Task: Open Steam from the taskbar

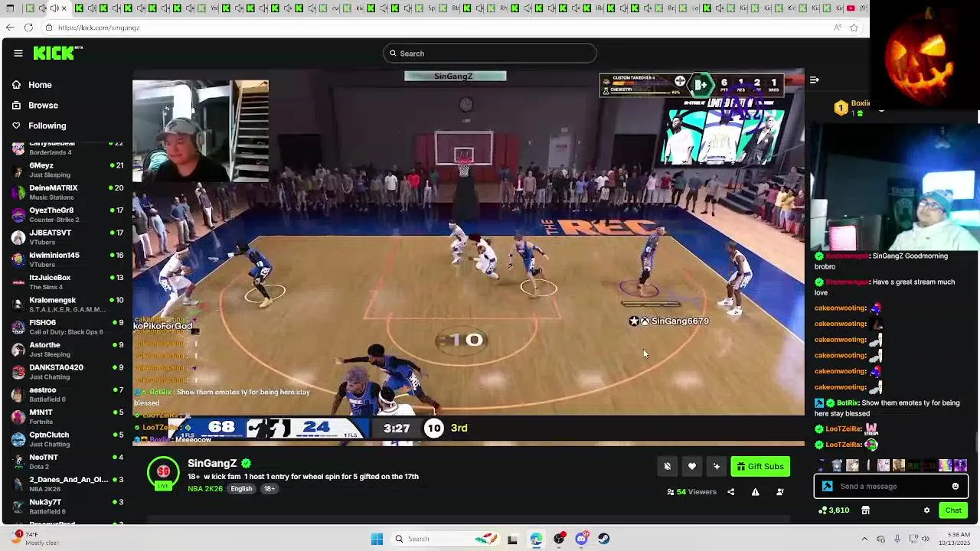Action: pos(604,539)
